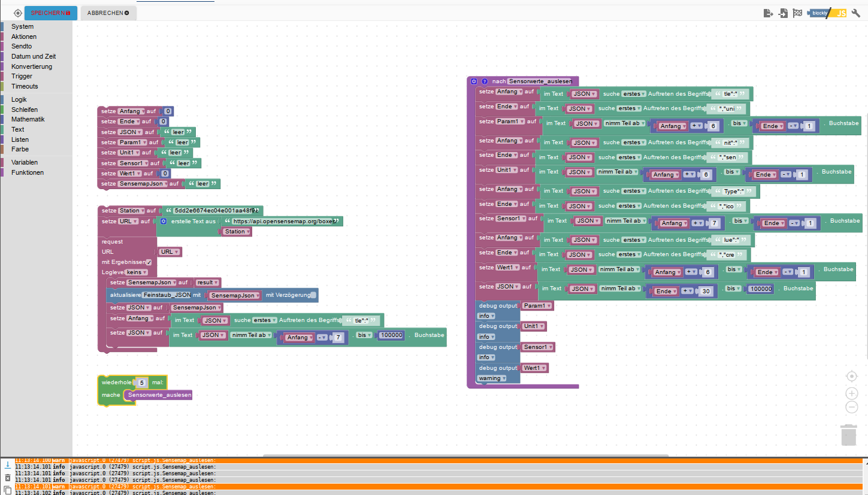The width and height of the screenshot is (868, 495).
Task: Clear the log with the trash icon
Action: (8, 478)
